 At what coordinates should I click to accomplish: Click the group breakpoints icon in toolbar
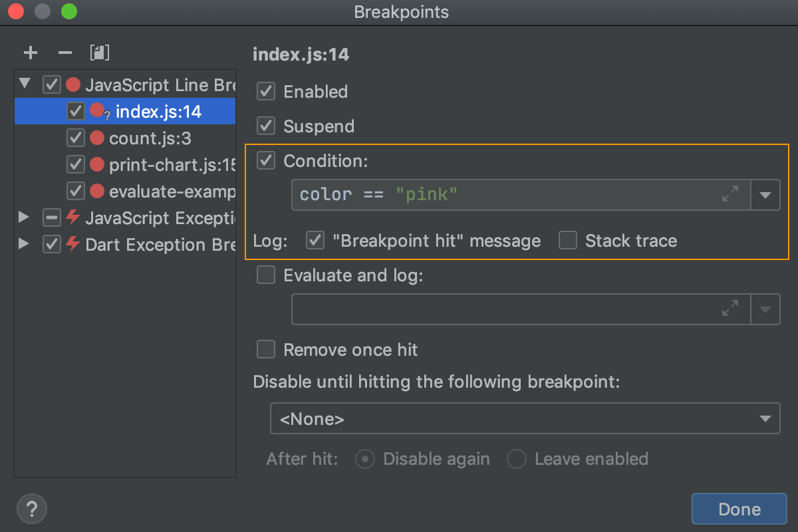(100, 53)
